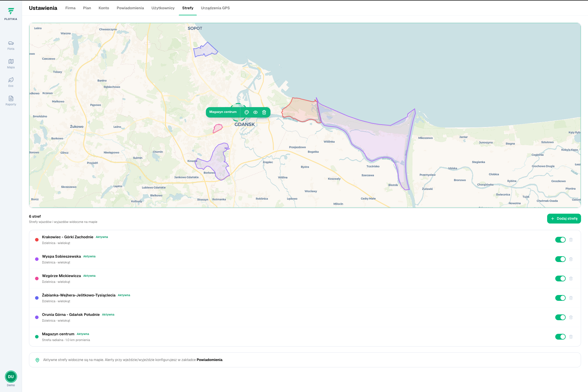Click the Dodaj strefę button
The width and height of the screenshot is (588, 392).
click(x=564, y=219)
